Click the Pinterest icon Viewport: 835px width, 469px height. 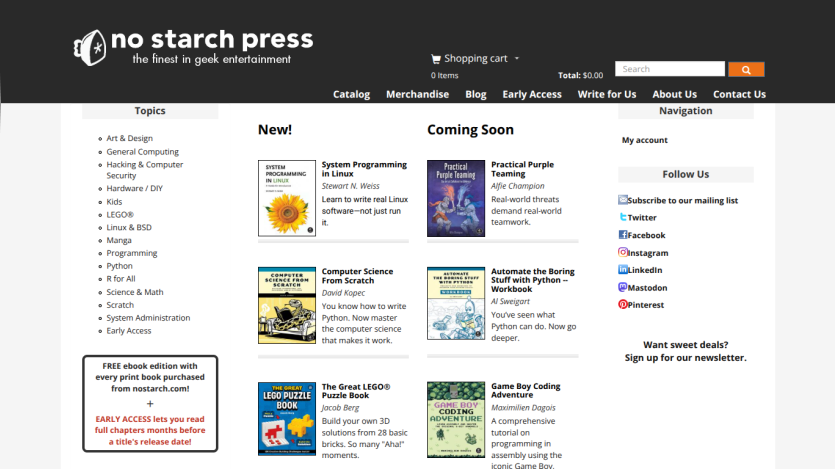click(x=623, y=305)
